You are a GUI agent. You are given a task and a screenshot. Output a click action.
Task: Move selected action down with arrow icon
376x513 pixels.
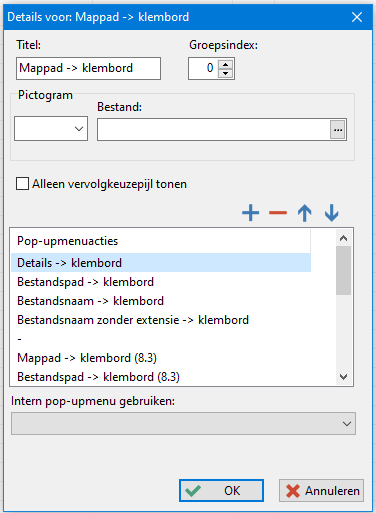coord(331,213)
